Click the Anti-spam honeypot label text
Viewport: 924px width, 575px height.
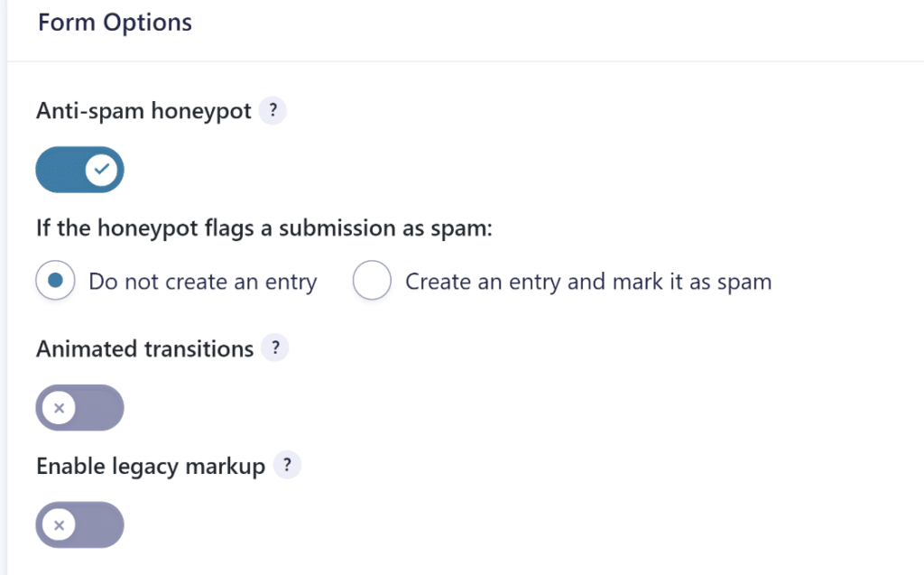click(143, 110)
